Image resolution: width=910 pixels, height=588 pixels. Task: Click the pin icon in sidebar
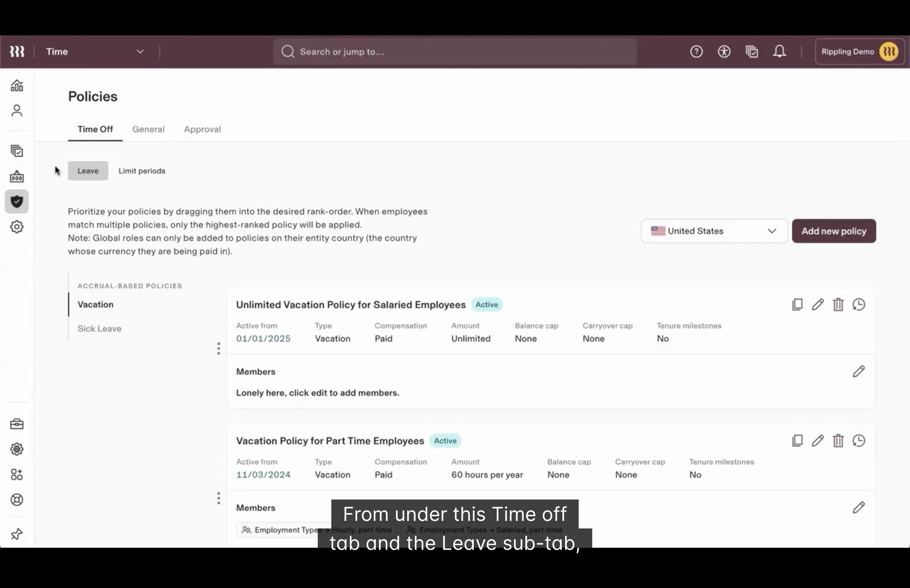tap(17, 534)
